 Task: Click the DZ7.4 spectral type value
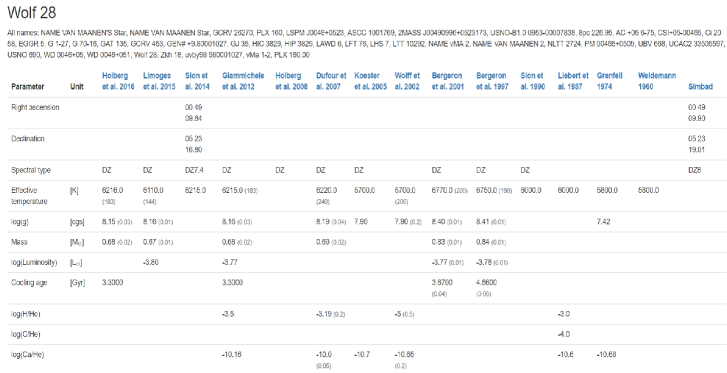[194, 170]
